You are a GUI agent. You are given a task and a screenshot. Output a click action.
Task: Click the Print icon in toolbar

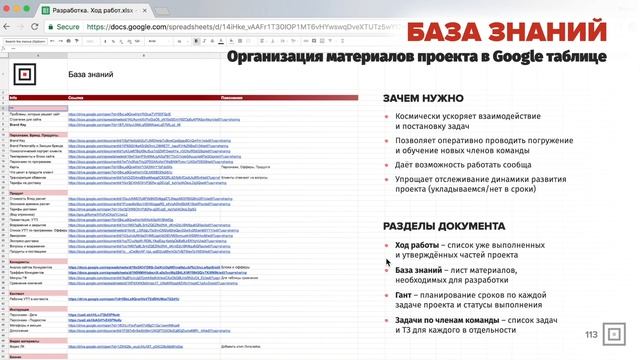[x=68, y=41]
